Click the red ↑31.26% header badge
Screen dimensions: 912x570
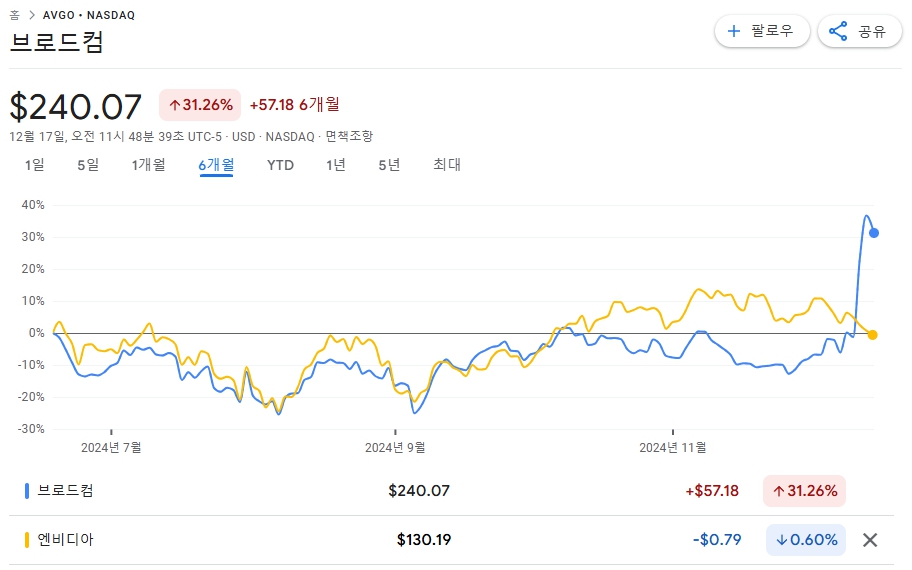tap(200, 105)
